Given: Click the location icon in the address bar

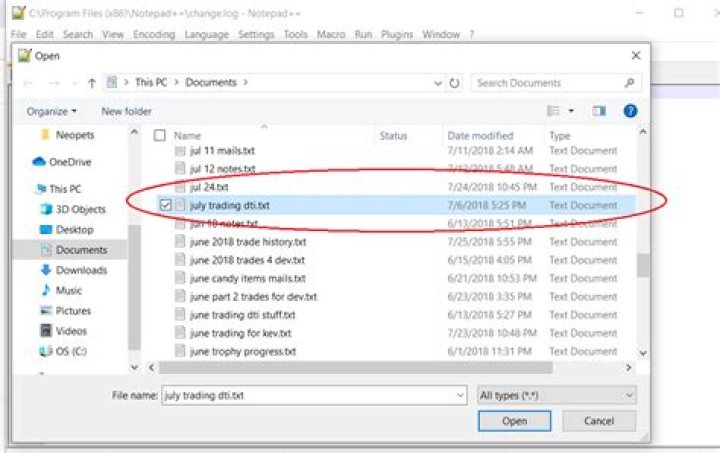Looking at the screenshot, I should 112,83.
